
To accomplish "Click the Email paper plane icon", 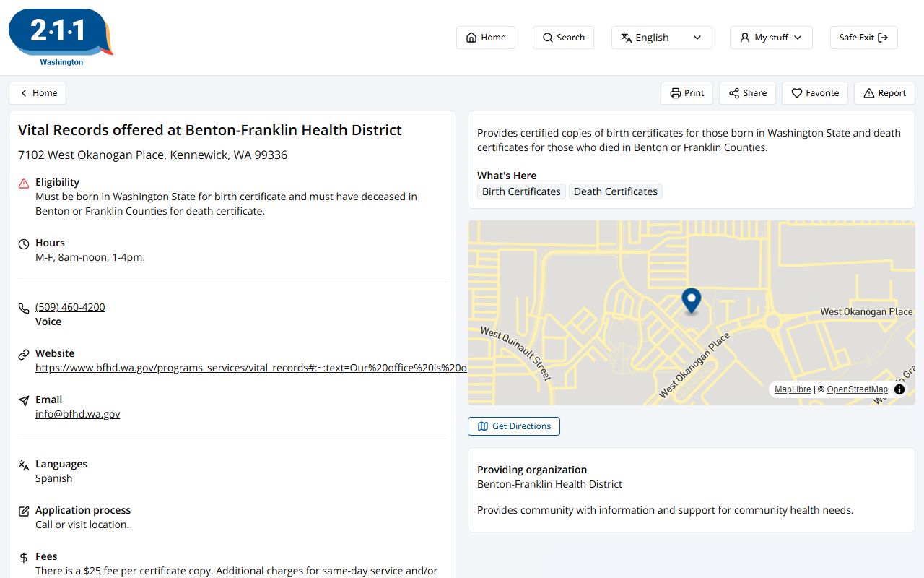I will [24, 401].
